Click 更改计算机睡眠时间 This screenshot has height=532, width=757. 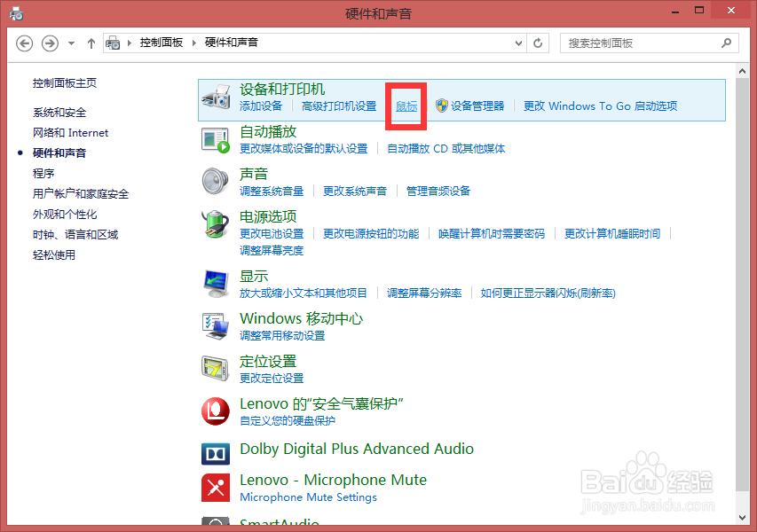612,233
